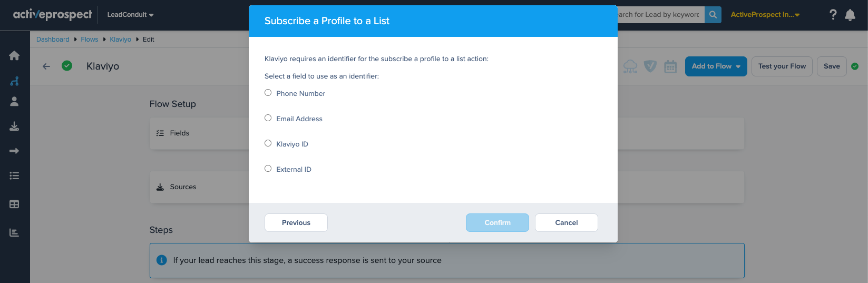Go to Dashboard breadcrumb link

click(x=53, y=40)
